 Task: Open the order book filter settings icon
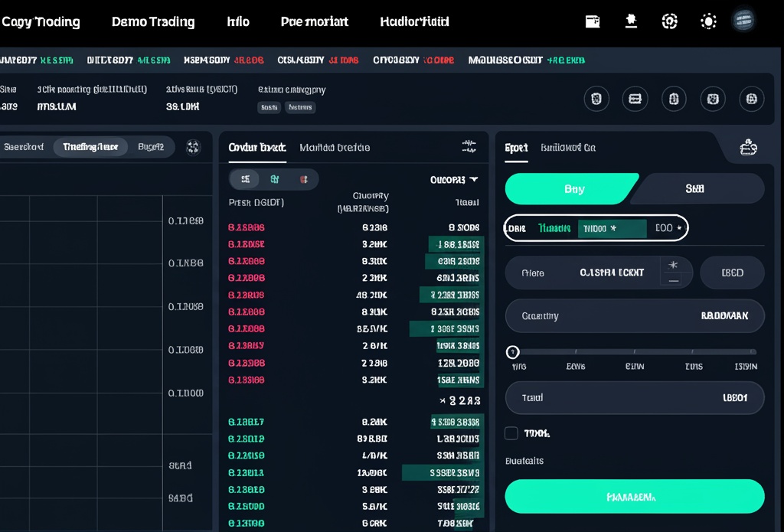469,146
